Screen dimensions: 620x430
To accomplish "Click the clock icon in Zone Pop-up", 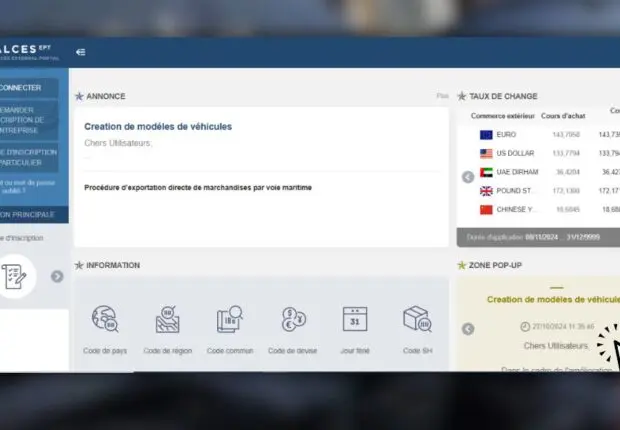I will 525,326.
